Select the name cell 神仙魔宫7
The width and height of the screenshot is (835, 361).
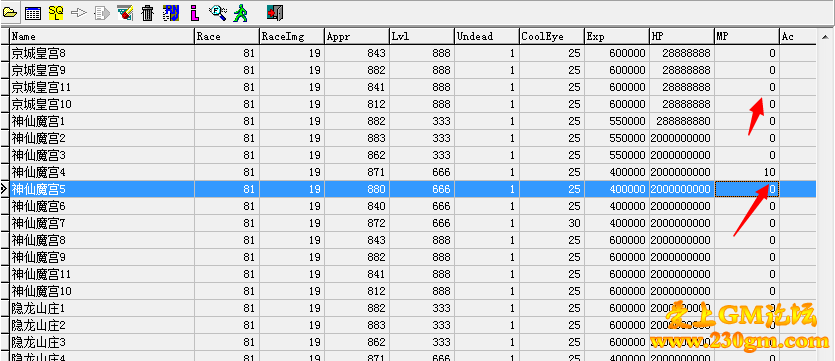(102, 223)
